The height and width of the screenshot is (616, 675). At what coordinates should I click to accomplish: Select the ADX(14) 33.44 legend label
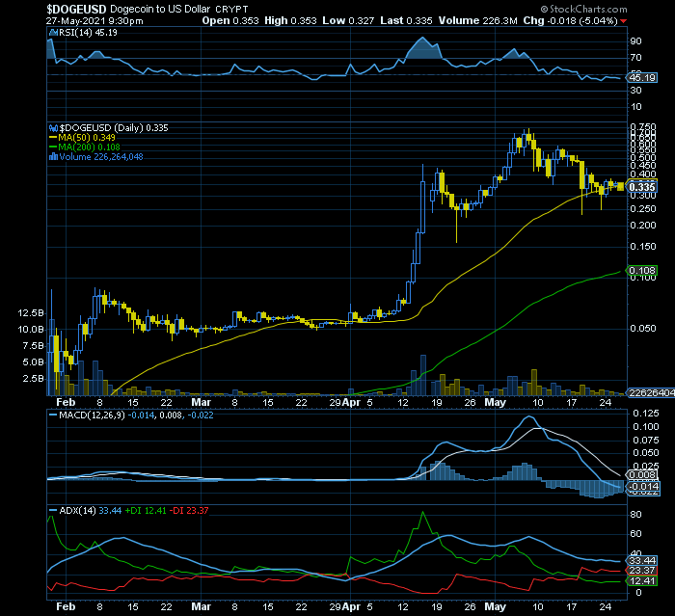pos(91,511)
